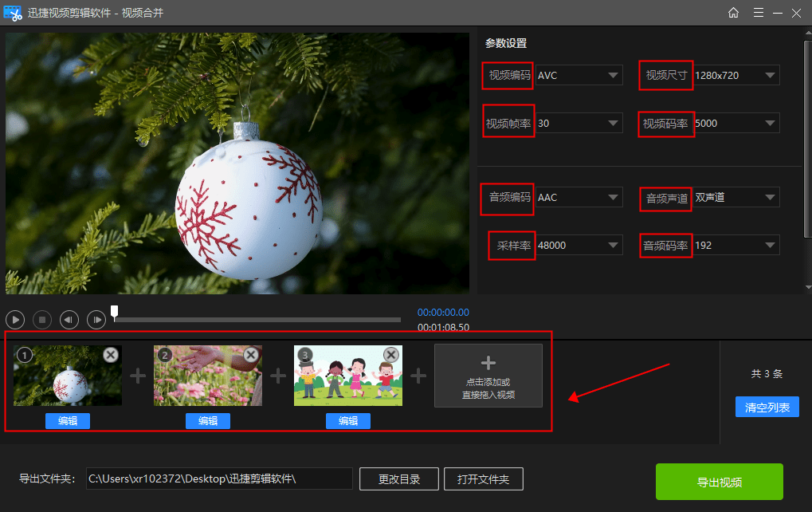The width and height of the screenshot is (812, 512).
Task: Remove clip 2 with its X icon
Action: click(x=251, y=354)
